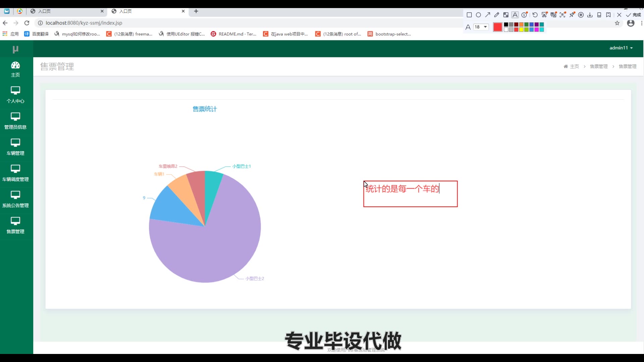Select the pencil drawing tool
644x362 pixels.
(497, 15)
